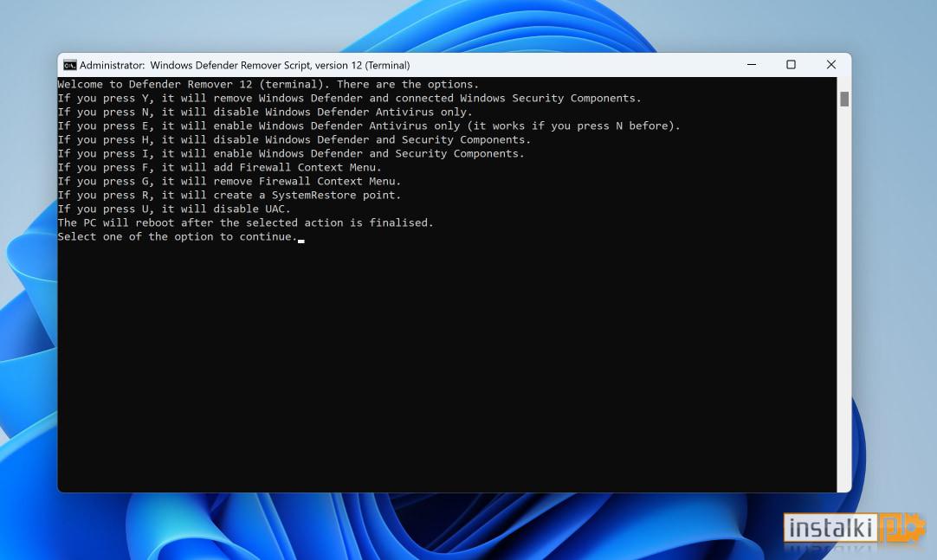Click the orange arrow in the instalki logo
The height and width of the screenshot is (560, 937).
(909, 526)
